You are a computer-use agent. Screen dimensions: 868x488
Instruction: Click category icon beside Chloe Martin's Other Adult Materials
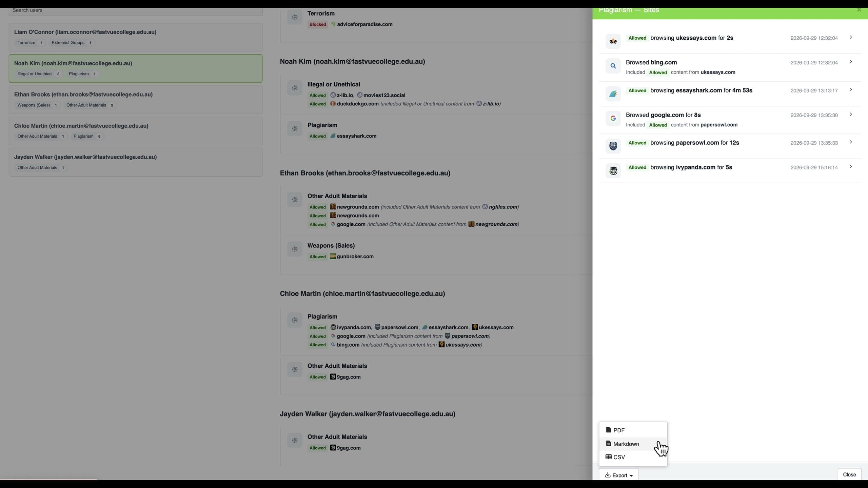(295, 369)
